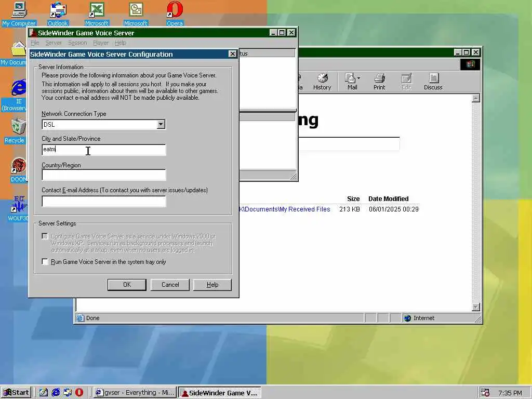
Task: Open the Help menu in SideWinder
Action: [120, 43]
